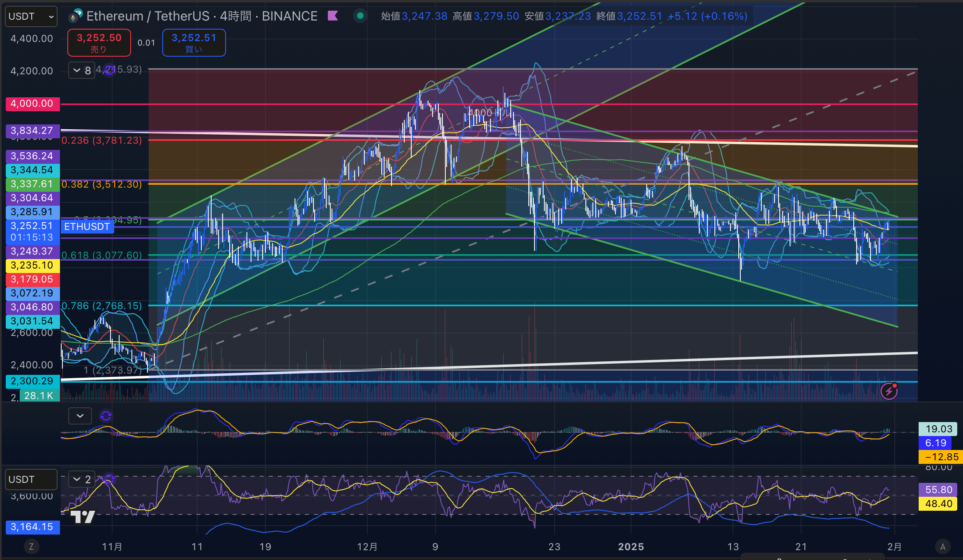Click the MACD value label 19.03
Screen dimensions: 963x560
pyautogui.click(x=938, y=429)
